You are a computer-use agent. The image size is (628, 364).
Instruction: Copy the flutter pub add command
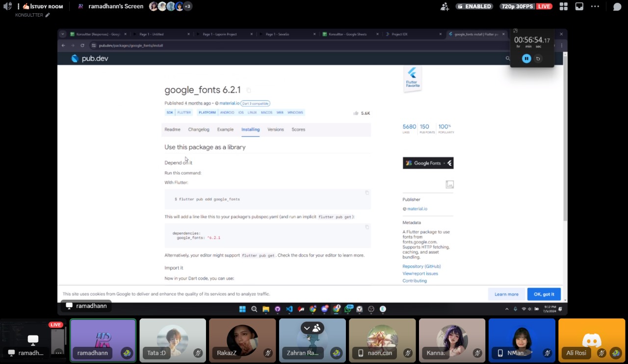366,193
